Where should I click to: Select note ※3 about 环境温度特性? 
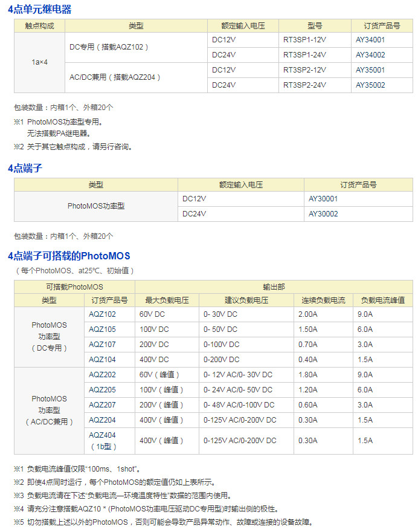point(123,495)
